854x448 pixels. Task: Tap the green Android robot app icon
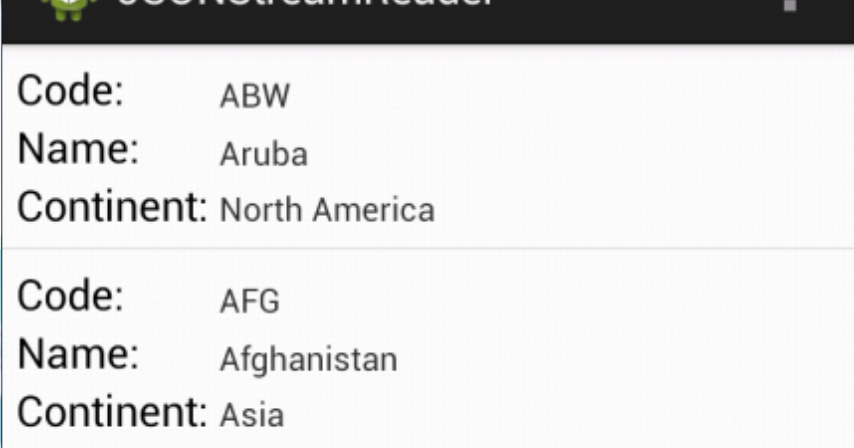tap(68, 9)
